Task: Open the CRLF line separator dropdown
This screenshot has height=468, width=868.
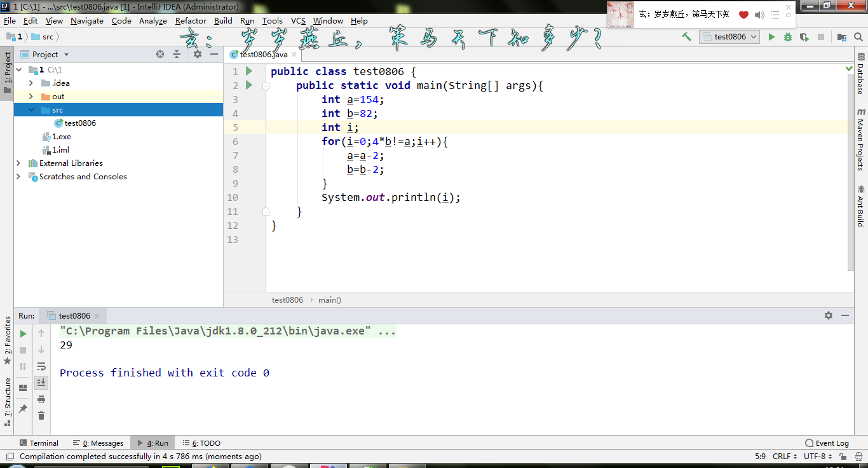Action: [x=784, y=456]
